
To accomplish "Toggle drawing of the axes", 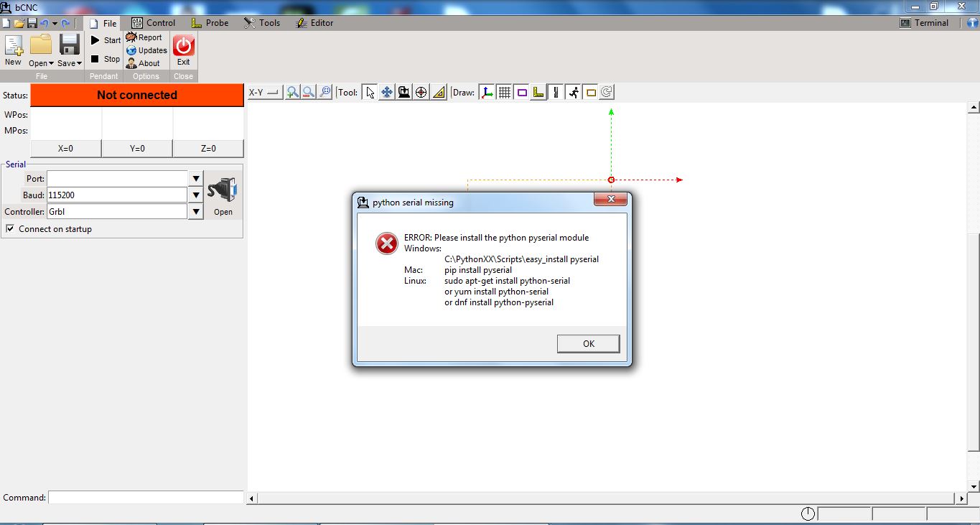I will pyautogui.click(x=487, y=93).
